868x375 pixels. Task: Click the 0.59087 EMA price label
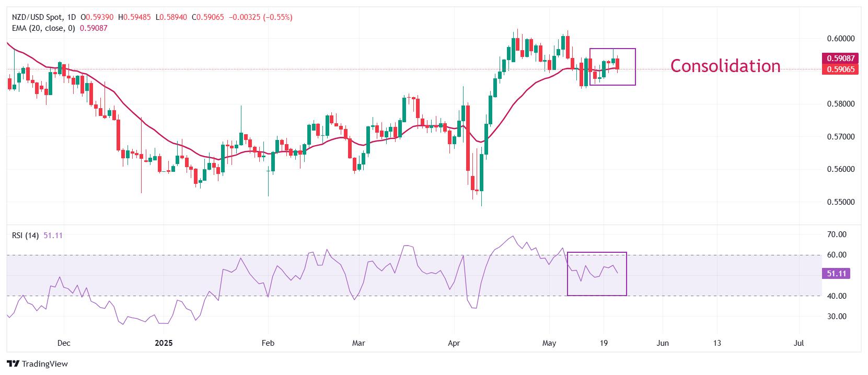[840, 58]
